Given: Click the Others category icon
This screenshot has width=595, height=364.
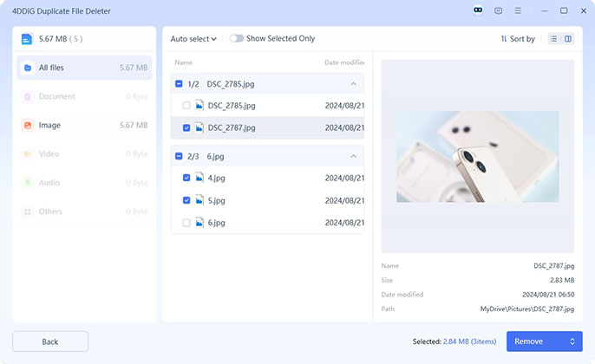Looking at the screenshot, I should coord(28,211).
